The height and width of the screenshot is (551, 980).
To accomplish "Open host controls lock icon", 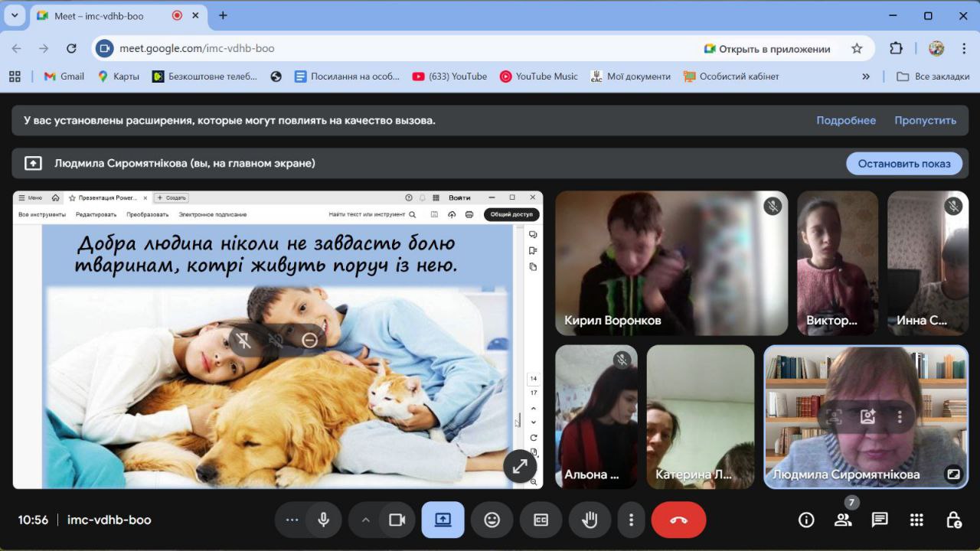I will pyautogui.click(x=954, y=520).
